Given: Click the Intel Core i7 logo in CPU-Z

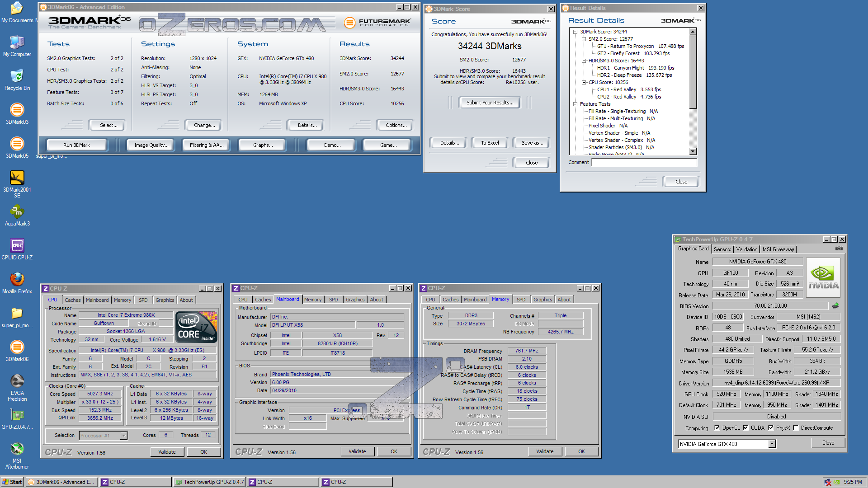Looking at the screenshot, I should (197, 327).
